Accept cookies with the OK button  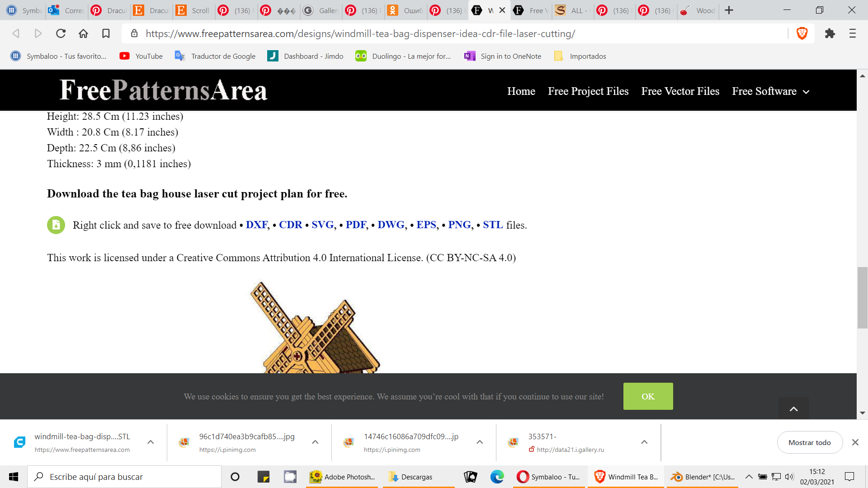coord(648,396)
